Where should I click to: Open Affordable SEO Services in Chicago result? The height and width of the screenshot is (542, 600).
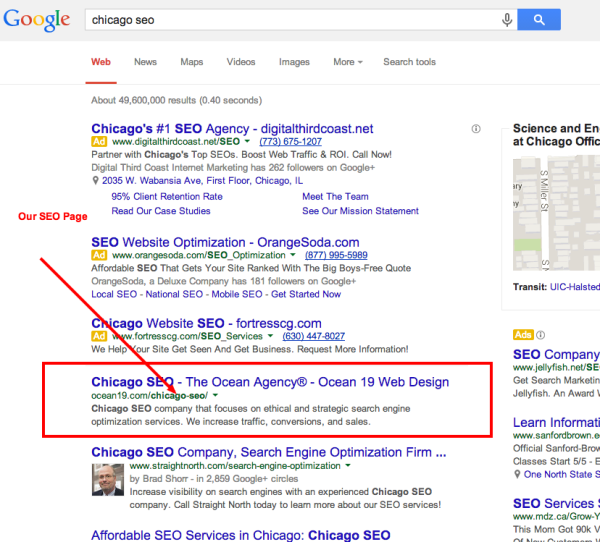[x=241, y=535]
